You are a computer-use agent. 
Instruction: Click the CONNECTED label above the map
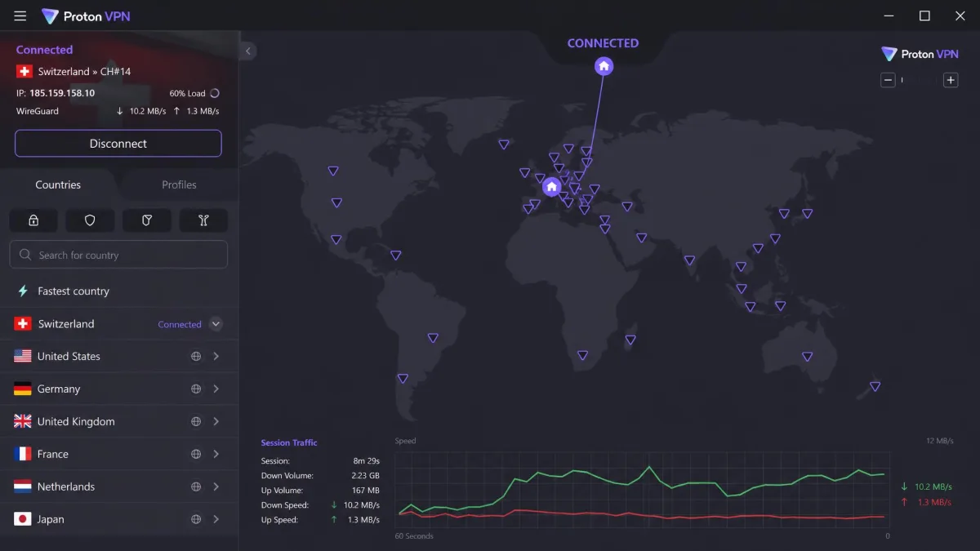(x=604, y=43)
